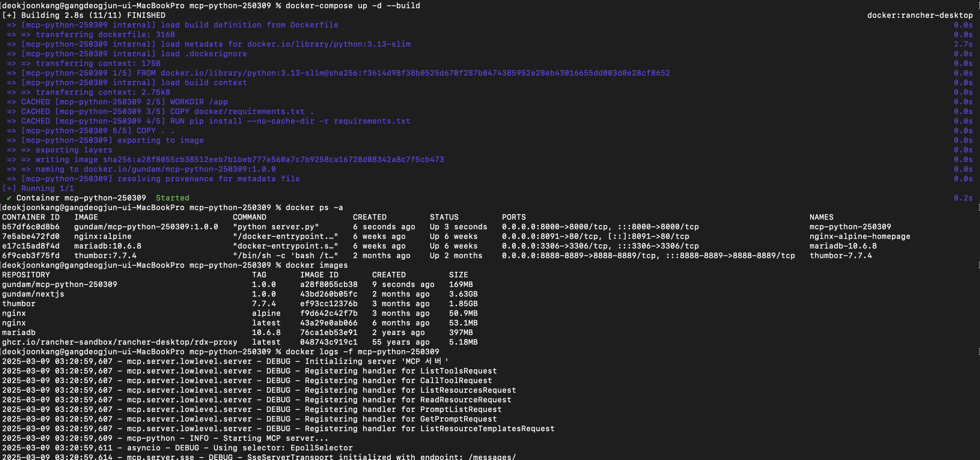Select container ID b57df6c0d8b6
Image resolution: width=980 pixels, height=460 pixels.
click(31, 227)
